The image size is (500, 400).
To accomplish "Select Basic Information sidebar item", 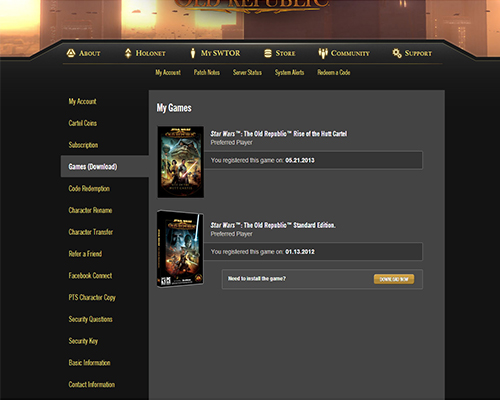I will click(89, 363).
